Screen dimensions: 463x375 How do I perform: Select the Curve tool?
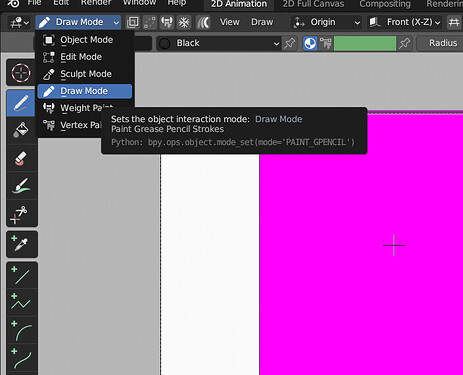(21, 358)
